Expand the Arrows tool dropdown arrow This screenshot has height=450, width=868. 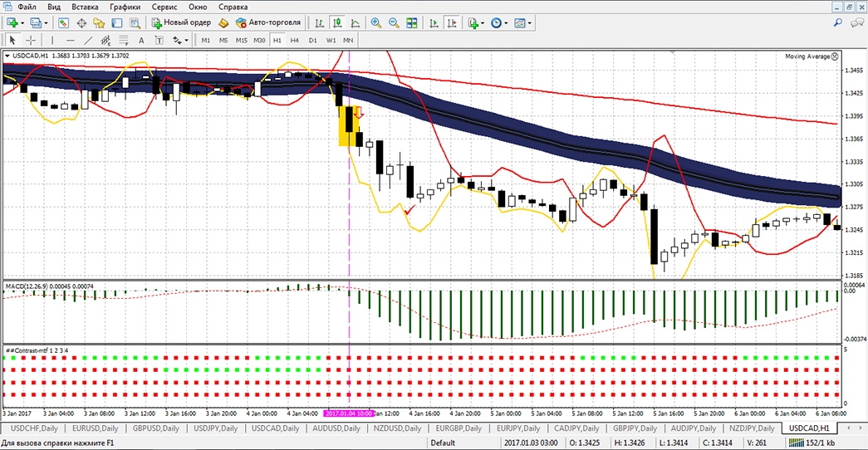pos(187,41)
